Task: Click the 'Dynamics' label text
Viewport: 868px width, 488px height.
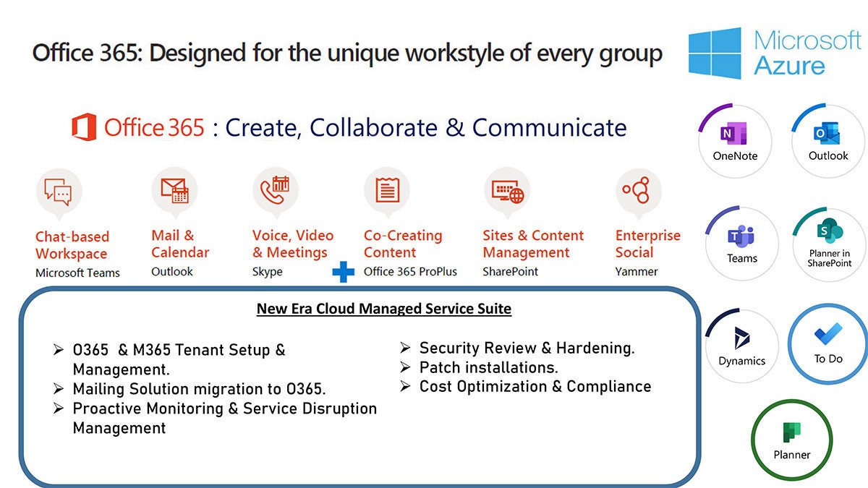Action: click(x=742, y=361)
